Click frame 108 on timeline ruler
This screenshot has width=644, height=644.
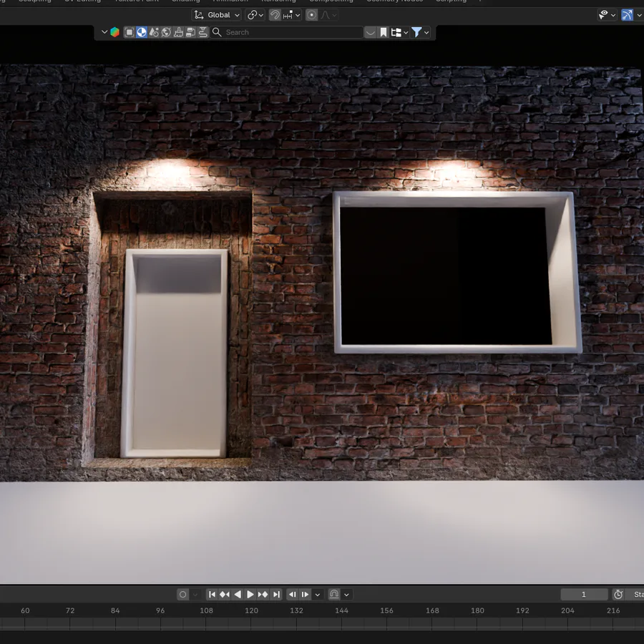(x=206, y=610)
